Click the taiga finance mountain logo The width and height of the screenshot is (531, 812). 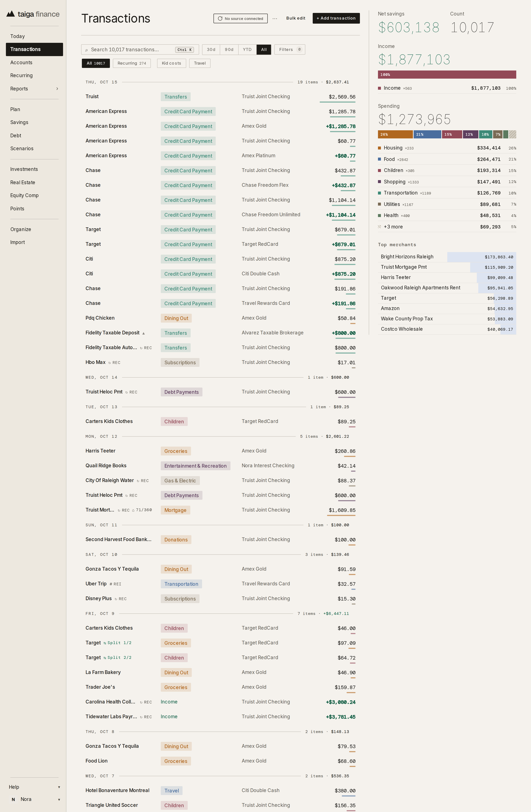pos(11,14)
